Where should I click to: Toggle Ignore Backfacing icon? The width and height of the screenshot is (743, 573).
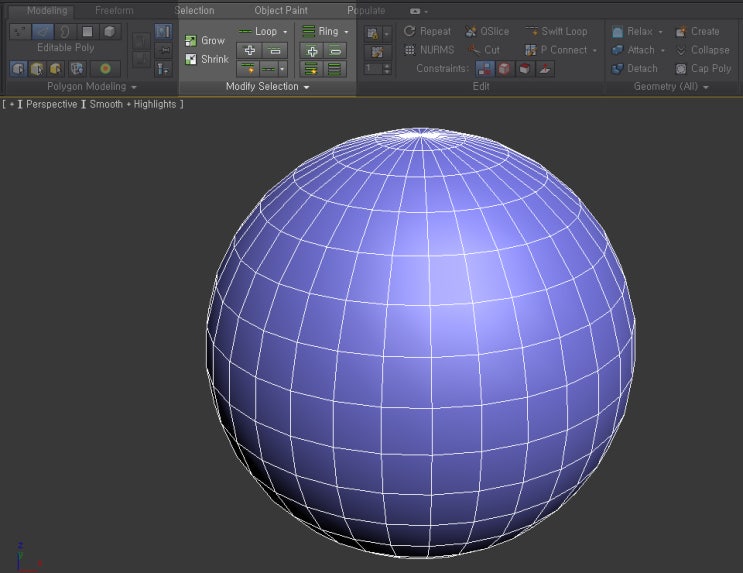click(x=77, y=69)
